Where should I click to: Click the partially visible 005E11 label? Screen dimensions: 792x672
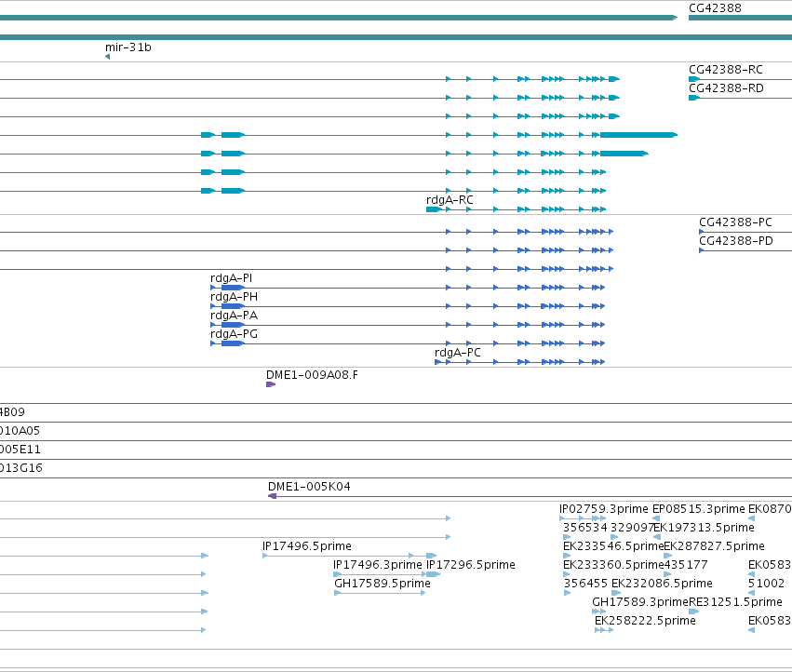click(20, 450)
